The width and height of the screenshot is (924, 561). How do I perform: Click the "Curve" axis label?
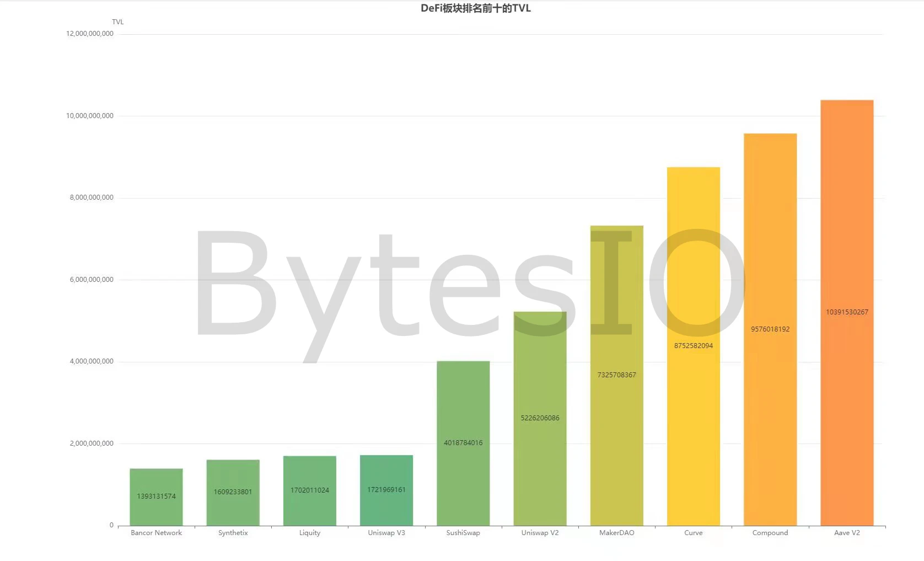tap(694, 533)
